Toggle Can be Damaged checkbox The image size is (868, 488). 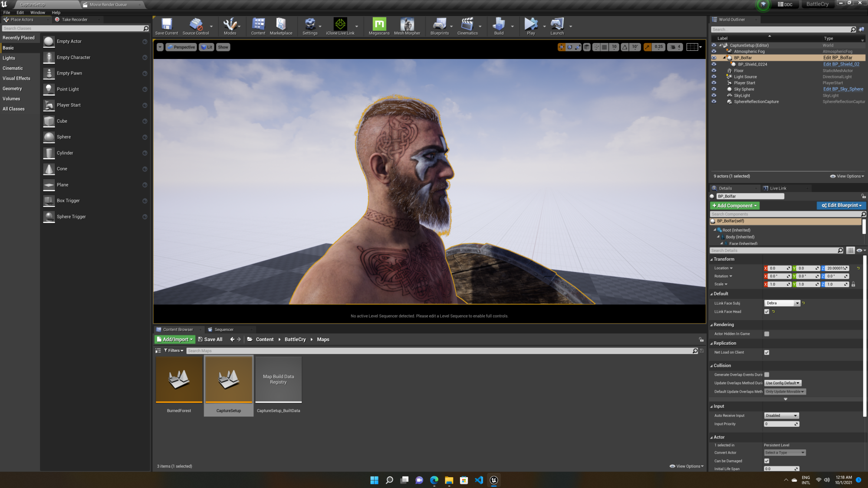click(x=766, y=461)
